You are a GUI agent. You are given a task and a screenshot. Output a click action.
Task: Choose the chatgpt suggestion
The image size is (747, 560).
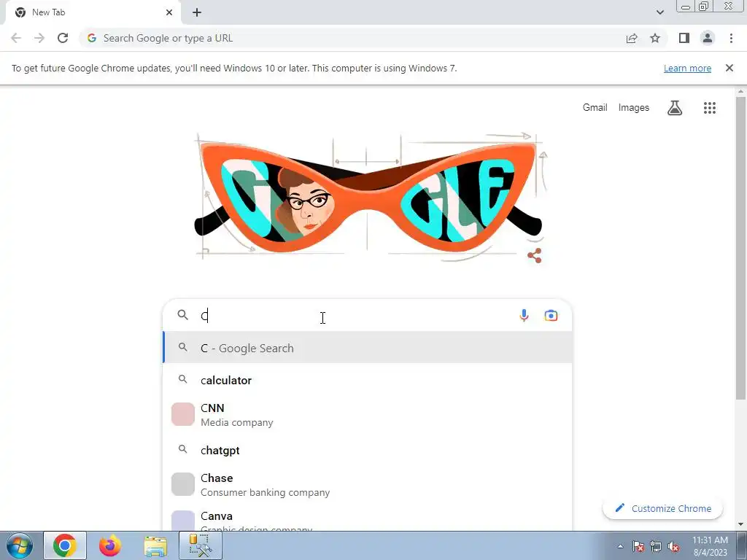(368, 450)
